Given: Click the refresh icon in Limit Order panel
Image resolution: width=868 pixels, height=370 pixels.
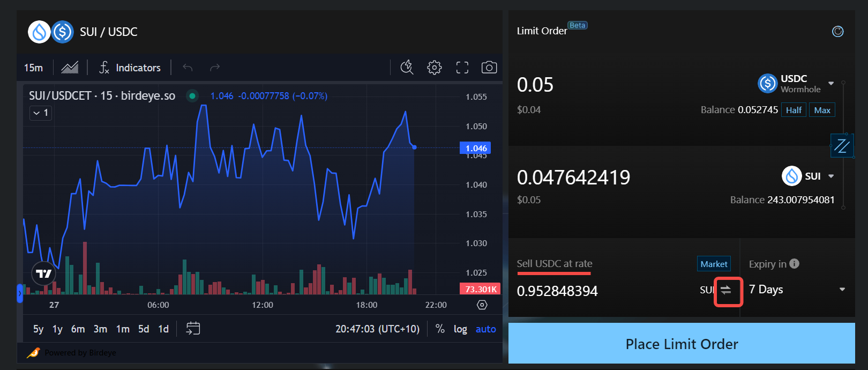Looking at the screenshot, I should (x=837, y=32).
